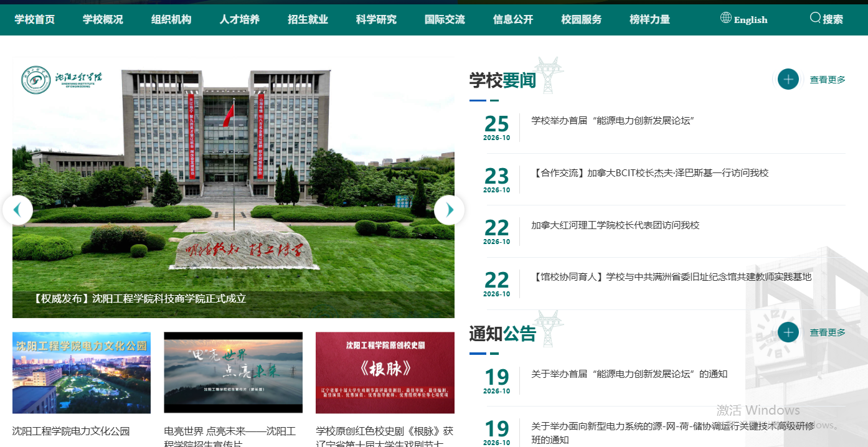Image resolution: width=868 pixels, height=447 pixels.
Task: Open the 电力文化公园 thumbnail image
Action: [82, 372]
